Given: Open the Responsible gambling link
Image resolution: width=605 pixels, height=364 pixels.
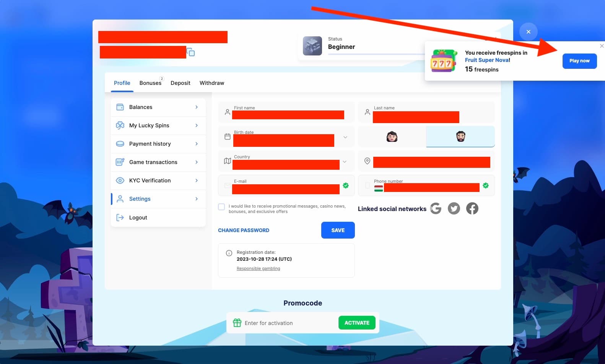Looking at the screenshot, I should pos(259,268).
